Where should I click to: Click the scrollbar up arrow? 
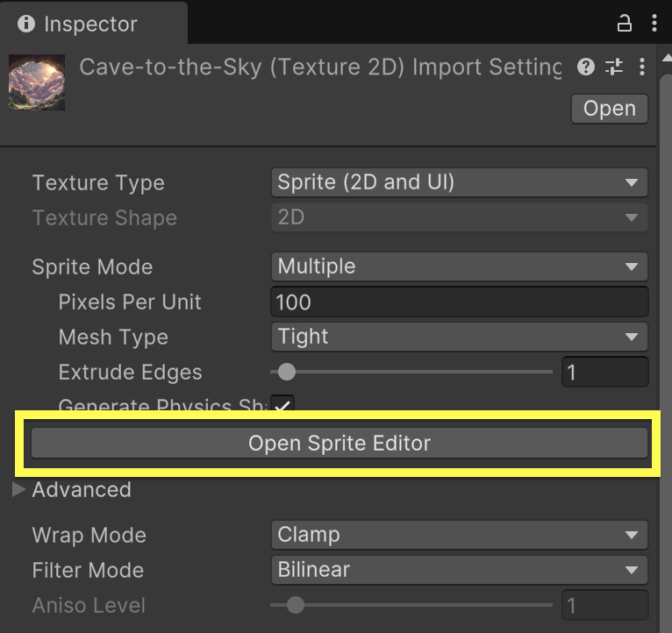[667, 58]
